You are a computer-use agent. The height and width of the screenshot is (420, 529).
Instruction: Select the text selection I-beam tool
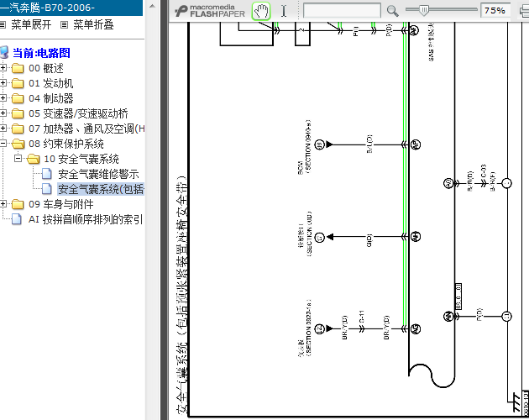pyautogui.click(x=284, y=11)
